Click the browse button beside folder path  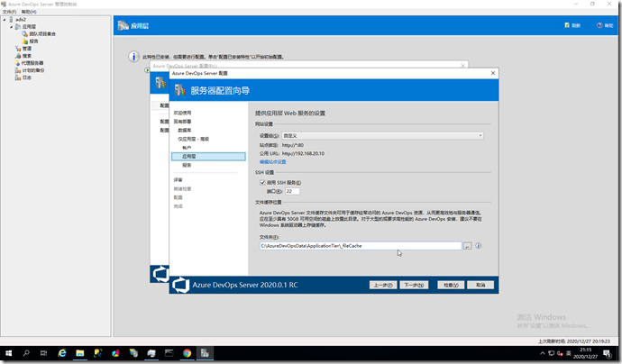[x=467, y=246]
